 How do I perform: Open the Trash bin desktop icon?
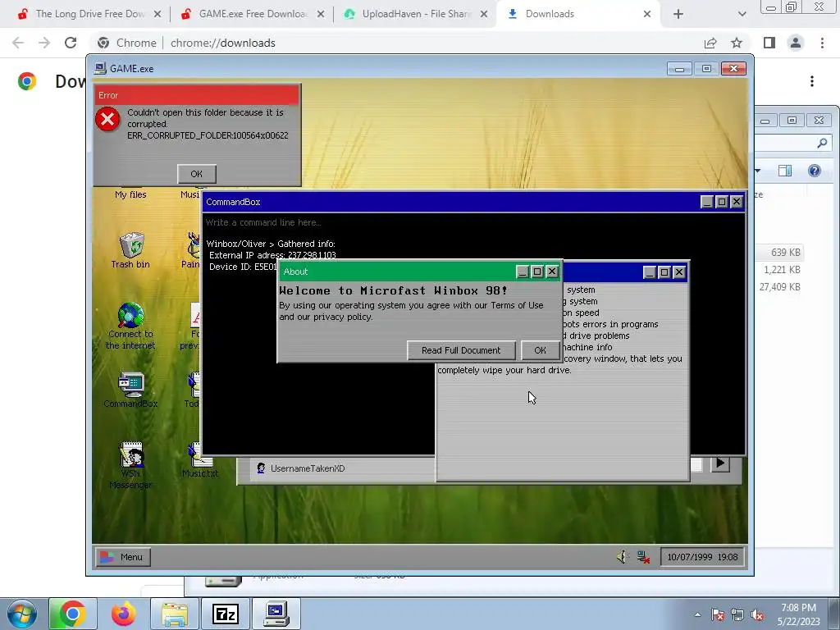130,249
